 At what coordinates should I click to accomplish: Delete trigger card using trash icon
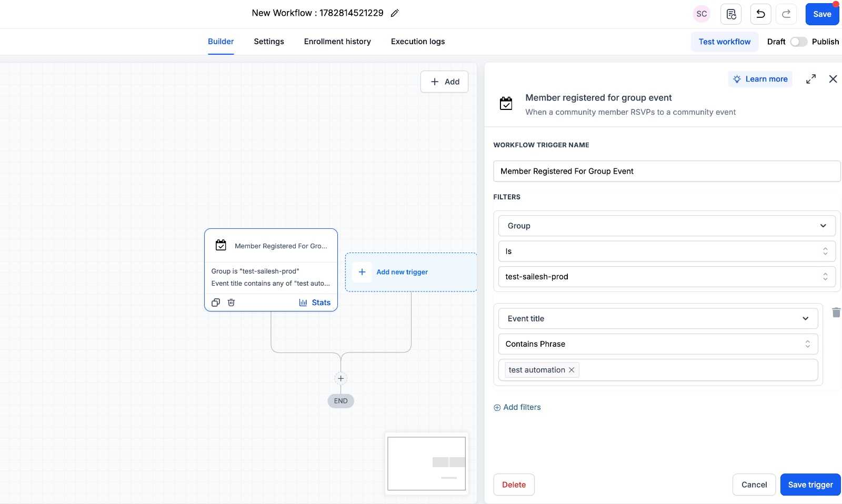click(231, 303)
